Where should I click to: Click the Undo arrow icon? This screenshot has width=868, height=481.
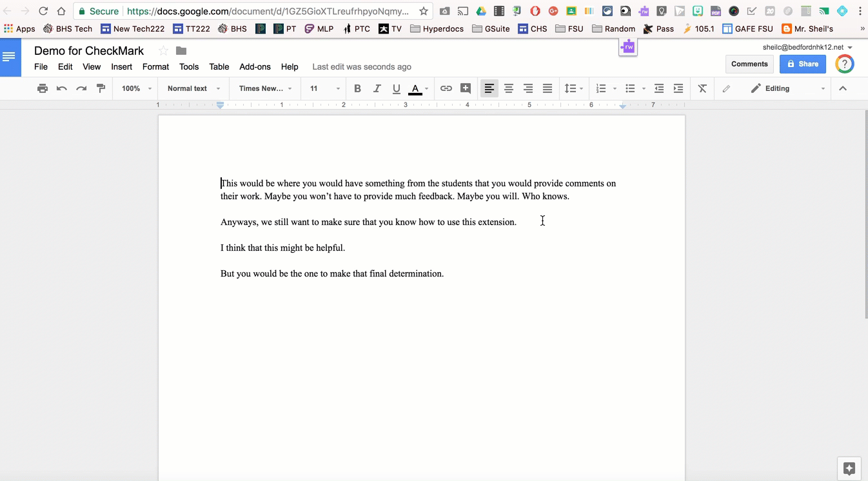click(x=62, y=88)
